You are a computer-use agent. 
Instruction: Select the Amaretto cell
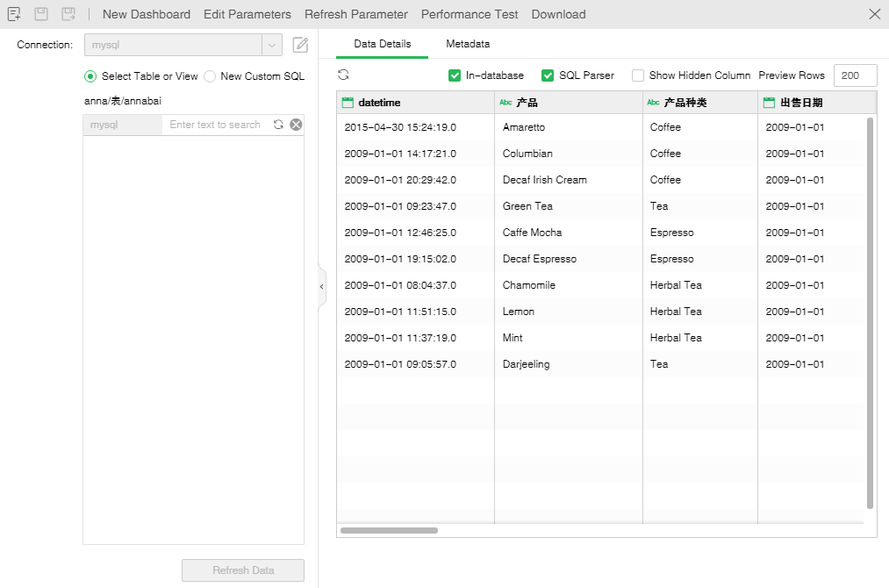[569, 127]
